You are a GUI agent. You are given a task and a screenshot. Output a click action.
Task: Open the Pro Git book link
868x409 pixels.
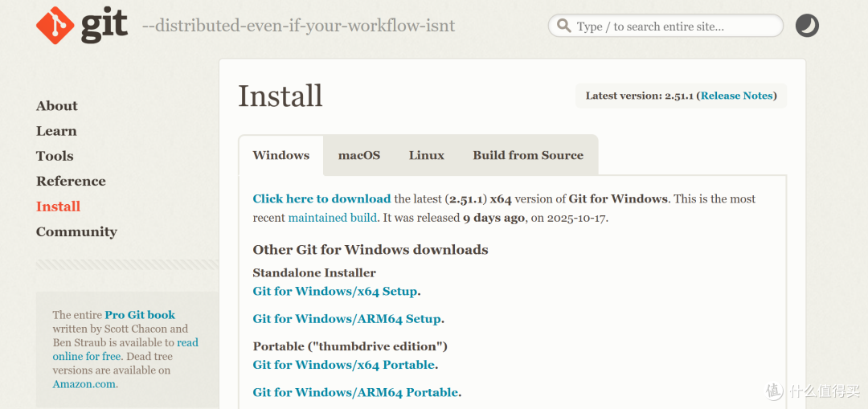(140, 315)
